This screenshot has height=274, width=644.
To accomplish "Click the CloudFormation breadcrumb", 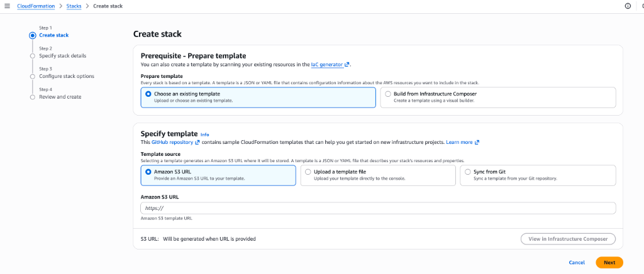I will [x=35, y=6].
